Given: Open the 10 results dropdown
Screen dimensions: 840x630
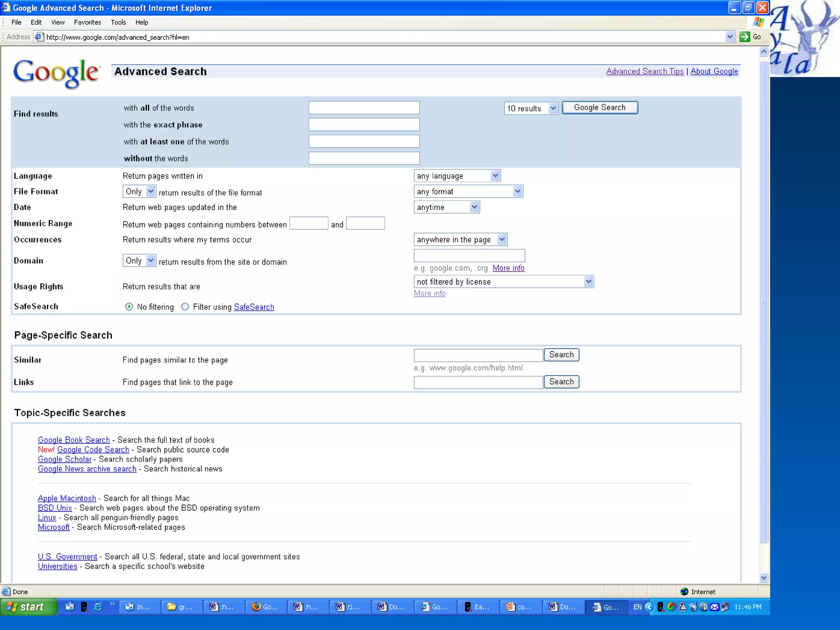Looking at the screenshot, I should click(531, 108).
